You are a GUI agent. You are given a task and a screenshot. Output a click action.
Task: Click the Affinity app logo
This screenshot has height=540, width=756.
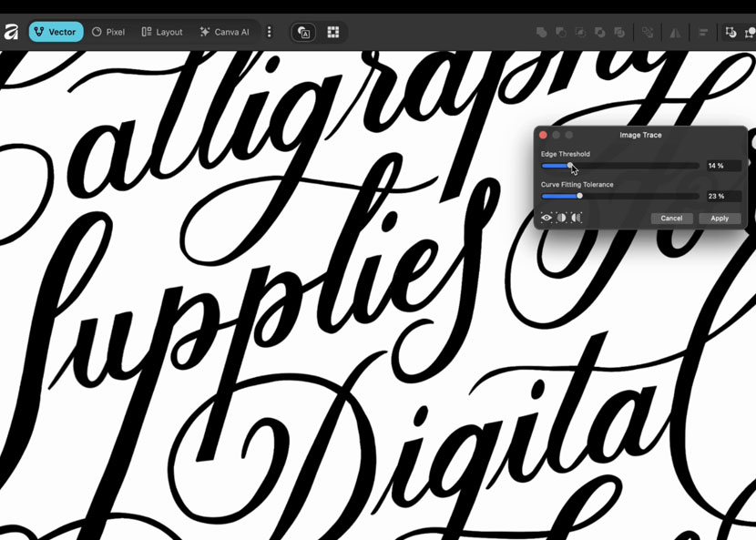[11, 32]
